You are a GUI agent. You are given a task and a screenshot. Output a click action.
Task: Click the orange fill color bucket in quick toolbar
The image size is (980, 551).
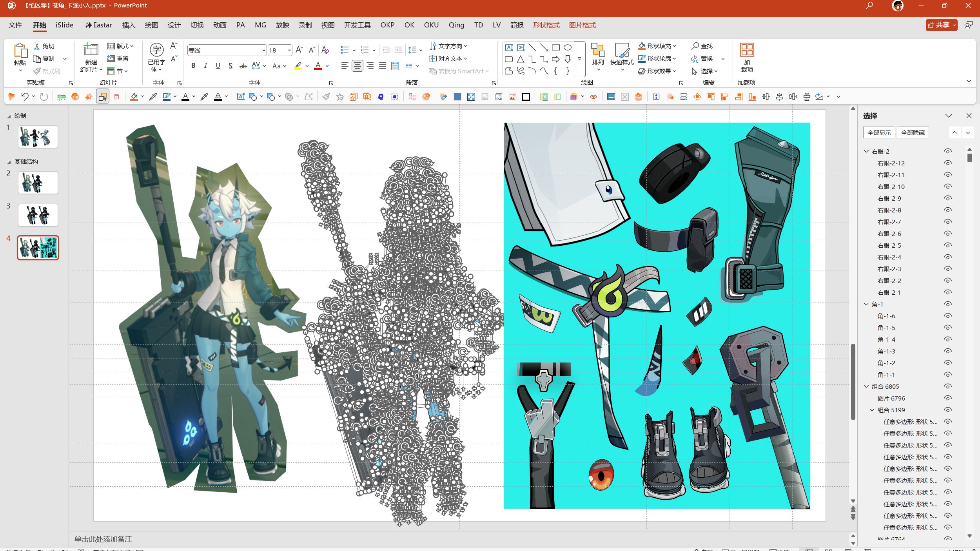point(134,97)
